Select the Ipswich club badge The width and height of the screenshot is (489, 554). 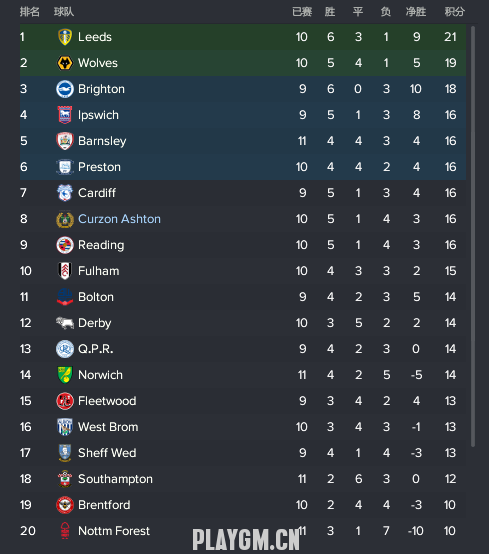[65, 115]
